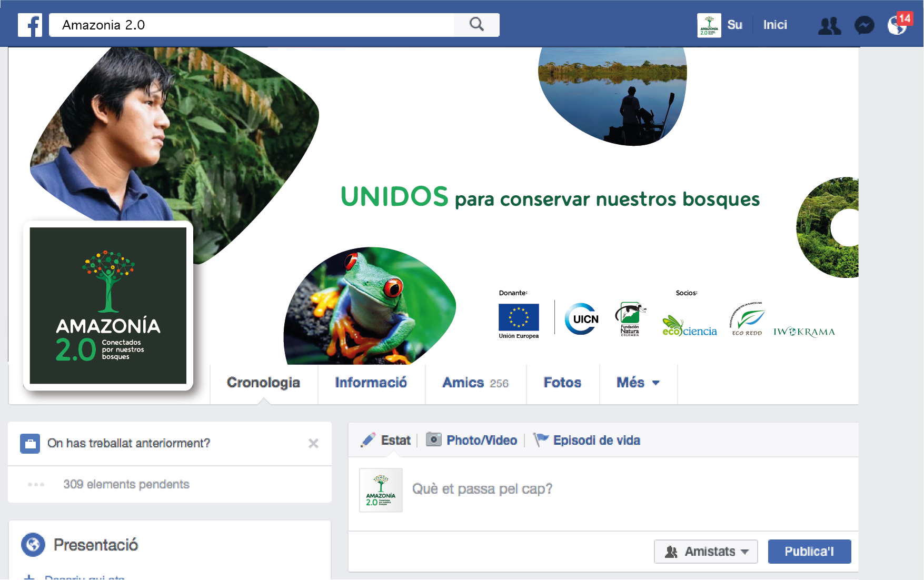Click the plus icon under Presentació
This screenshot has height=580, width=924.
(29, 577)
